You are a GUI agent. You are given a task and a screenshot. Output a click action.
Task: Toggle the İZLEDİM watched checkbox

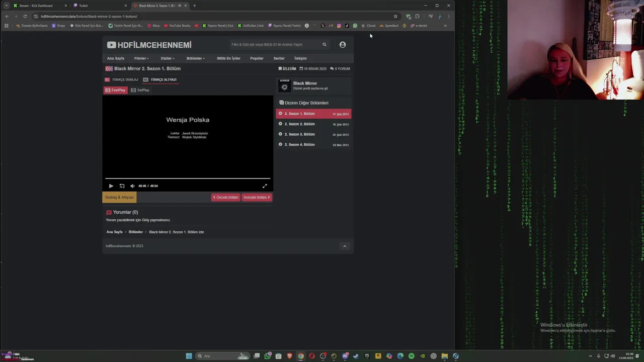coord(287,69)
